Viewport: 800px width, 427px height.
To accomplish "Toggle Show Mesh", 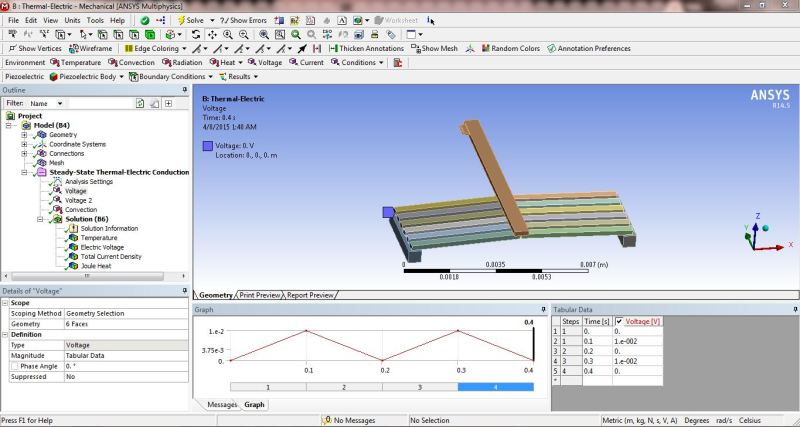I will click(434, 48).
